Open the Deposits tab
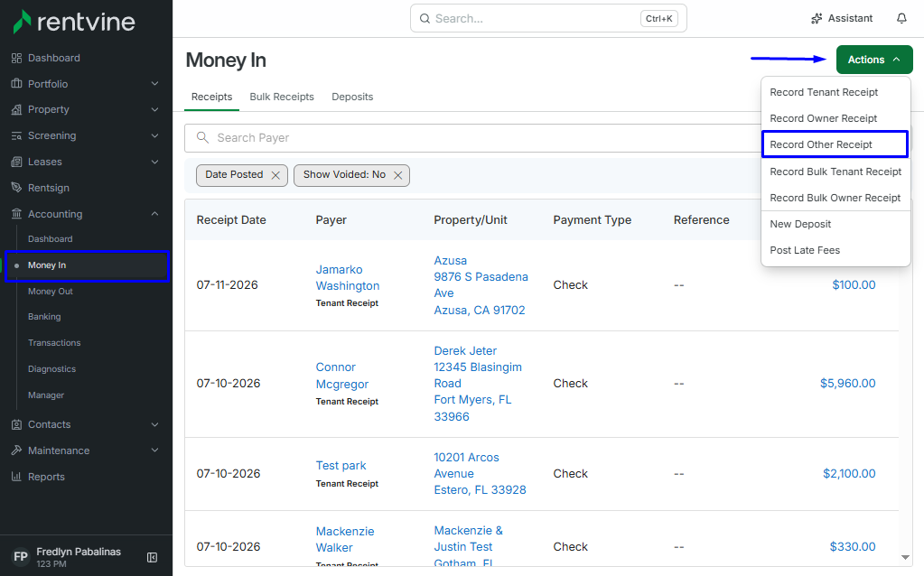924x576 pixels. click(x=352, y=97)
